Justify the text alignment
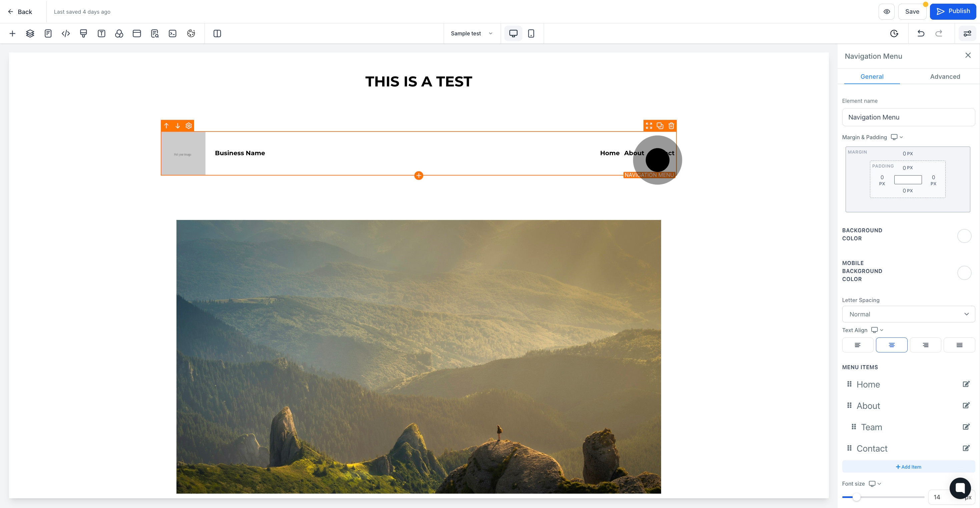The width and height of the screenshot is (980, 508). click(959, 345)
